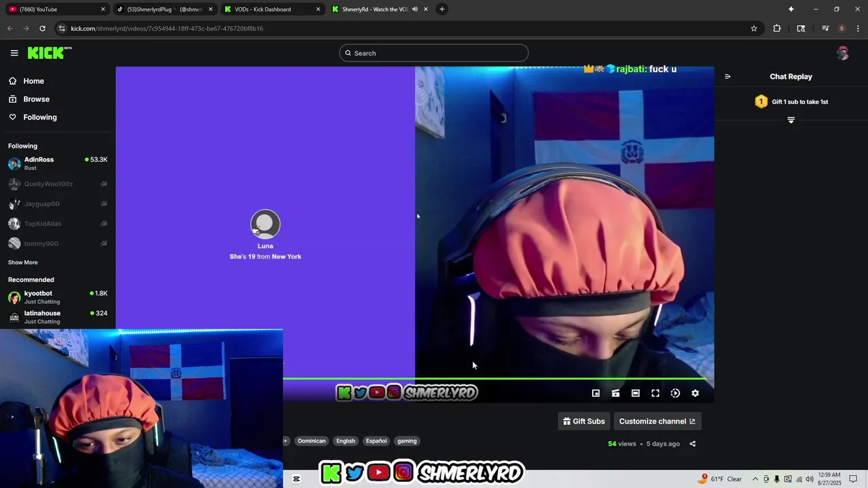Screen dimensions: 868x488
Task: Open tommy900 channel in Following
Action: pos(58,243)
